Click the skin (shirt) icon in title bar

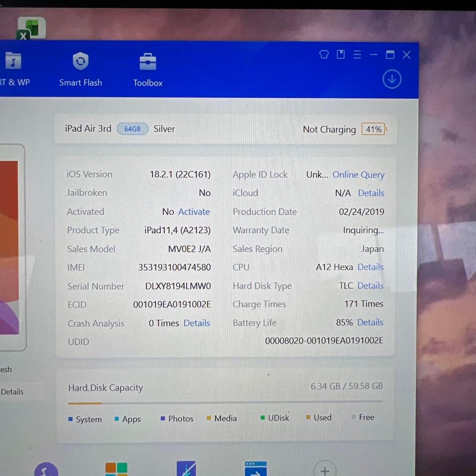coord(324,55)
